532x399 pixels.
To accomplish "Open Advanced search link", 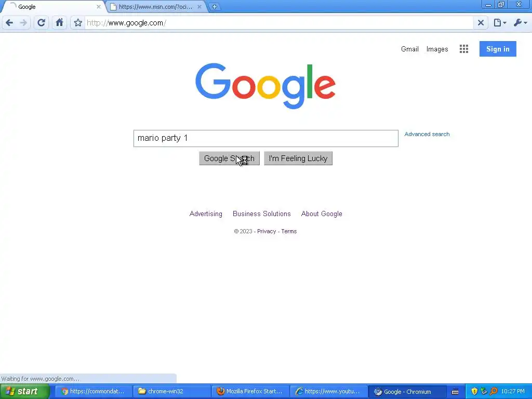I will (x=427, y=134).
